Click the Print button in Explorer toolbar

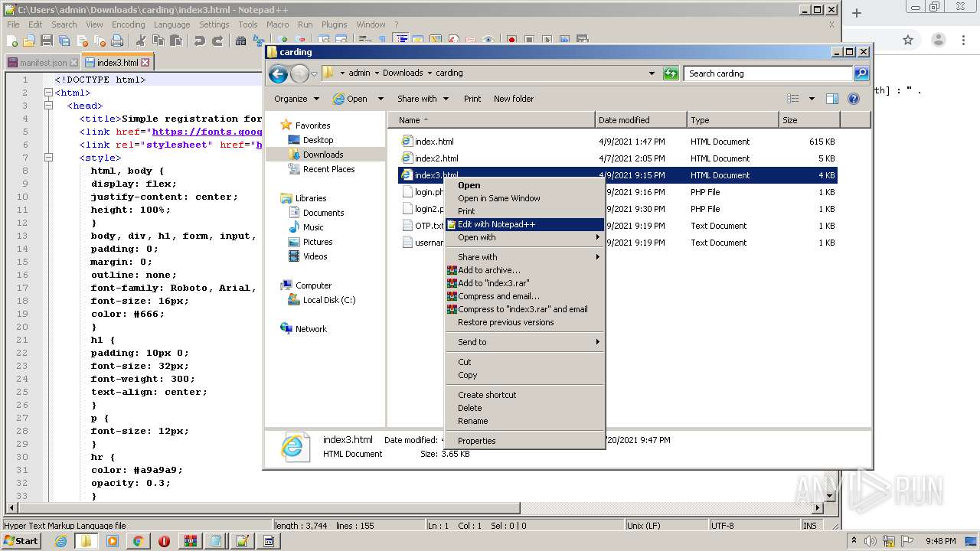472,99
